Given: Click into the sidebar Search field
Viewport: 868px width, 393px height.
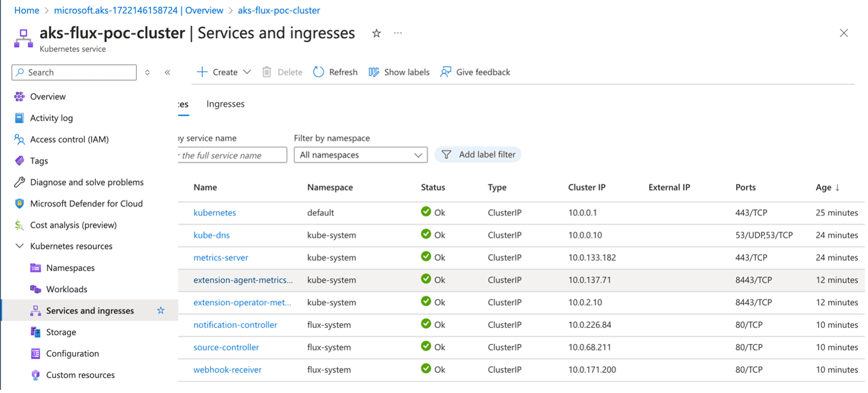Looking at the screenshot, I should 74,72.
